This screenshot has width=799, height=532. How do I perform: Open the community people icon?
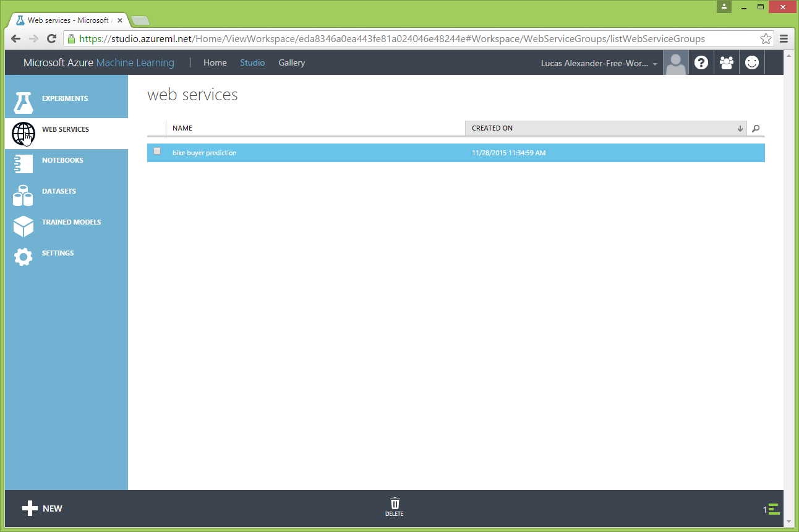pyautogui.click(x=726, y=62)
